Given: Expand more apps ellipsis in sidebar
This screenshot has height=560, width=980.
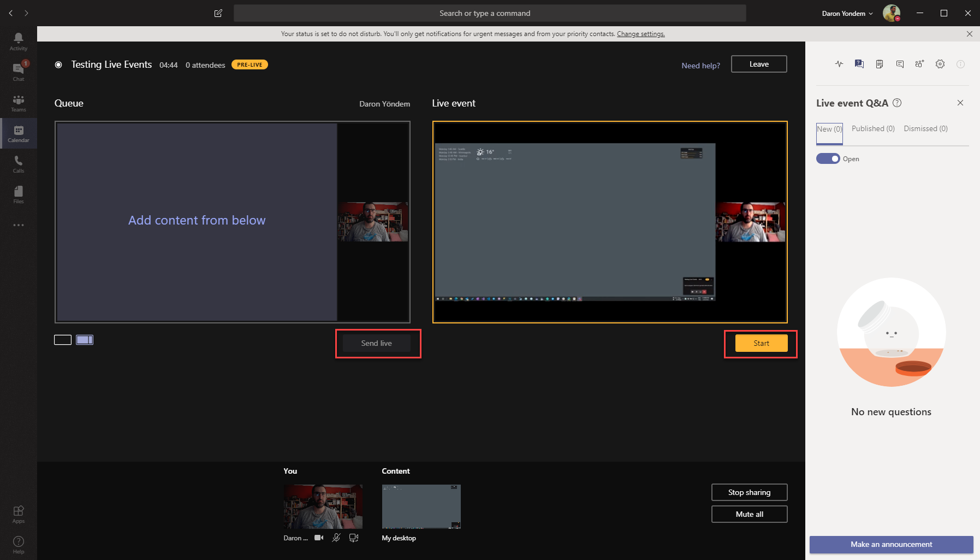Looking at the screenshot, I should 19,225.
